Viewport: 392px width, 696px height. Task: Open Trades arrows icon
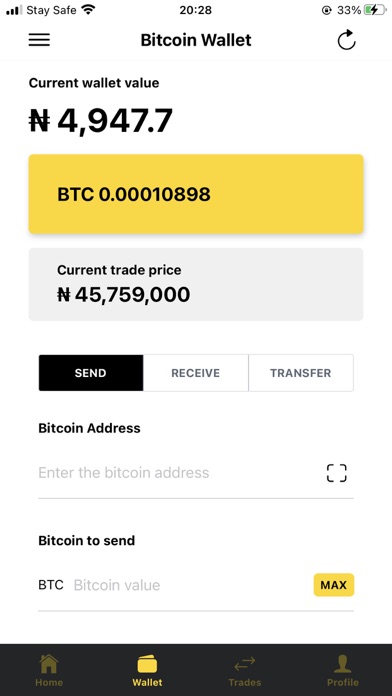tap(245, 664)
